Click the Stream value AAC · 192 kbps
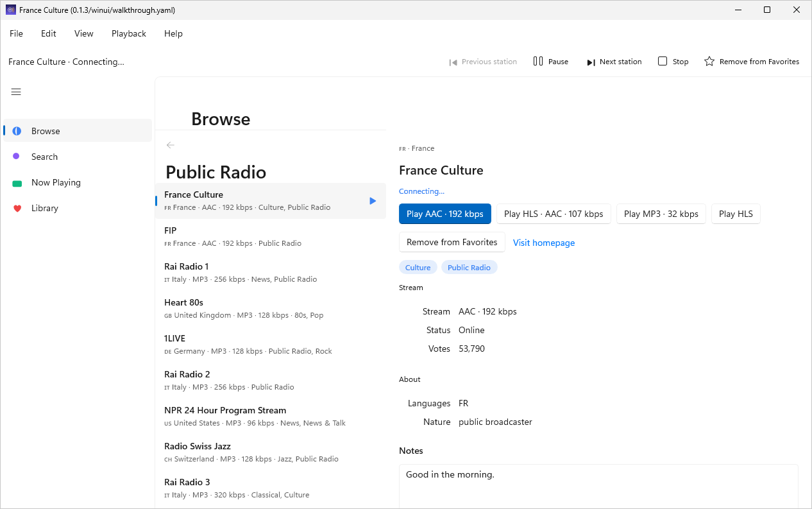This screenshot has width=812, height=509. (x=487, y=311)
